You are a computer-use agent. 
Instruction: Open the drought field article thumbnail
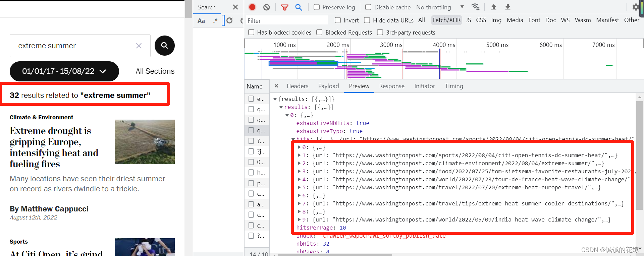(145, 142)
